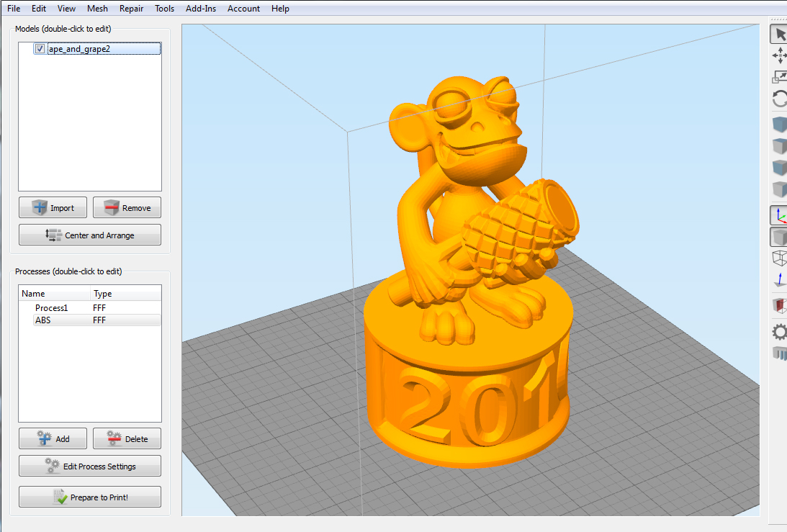The height and width of the screenshot is (532, 787).
Task: Open machine control panel gear icon
Action: [780, 332]
